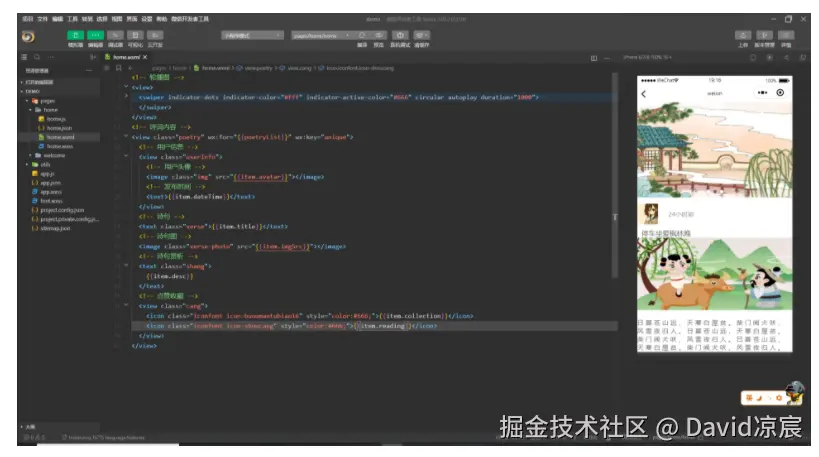Click the simulator share icon
Viewport: 819px width, 457px height.
click(786, 57)
